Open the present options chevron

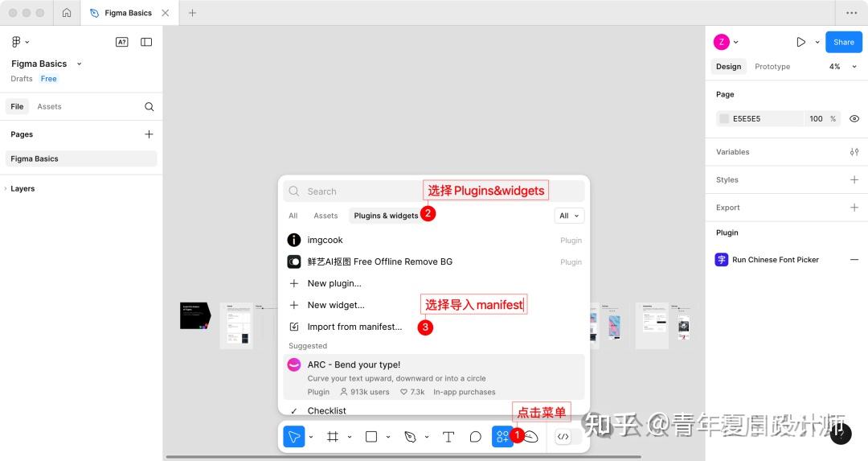(x=817, y=42)
